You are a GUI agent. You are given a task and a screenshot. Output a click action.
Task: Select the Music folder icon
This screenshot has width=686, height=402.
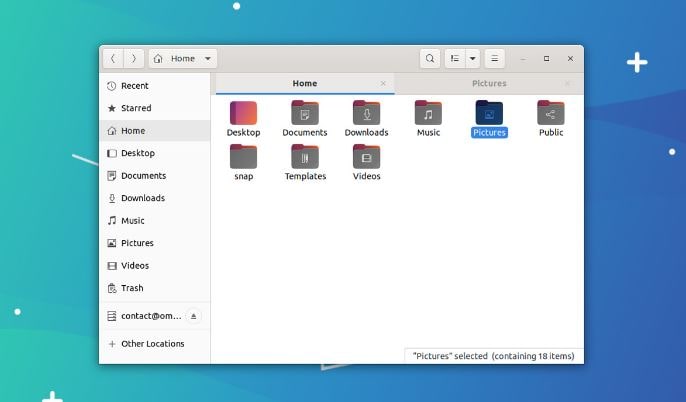click(x=428, y=113)
